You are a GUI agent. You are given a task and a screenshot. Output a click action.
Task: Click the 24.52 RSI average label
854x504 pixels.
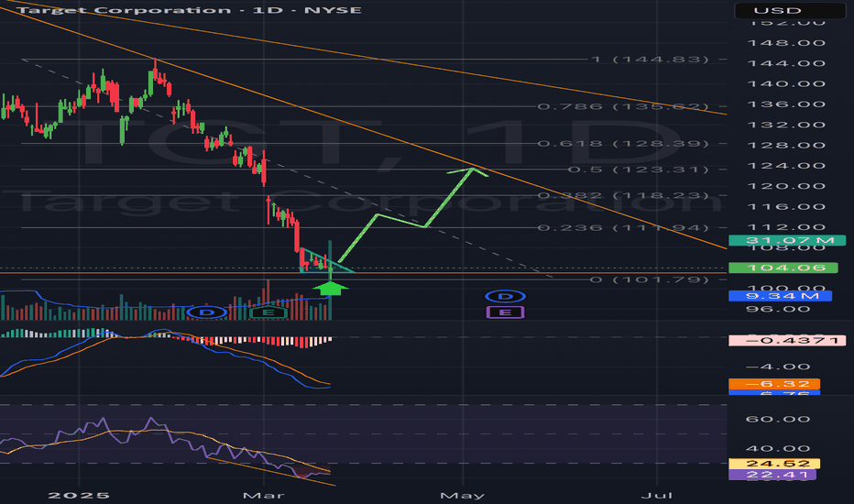pyautogui.click(x=774, y=464)
